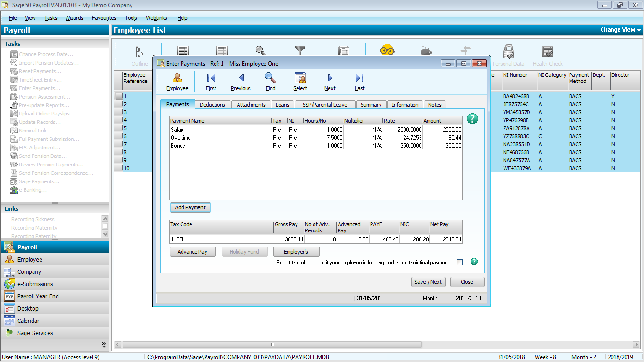
Task: Navigate to the First record
Action: (x=211, y=81)
